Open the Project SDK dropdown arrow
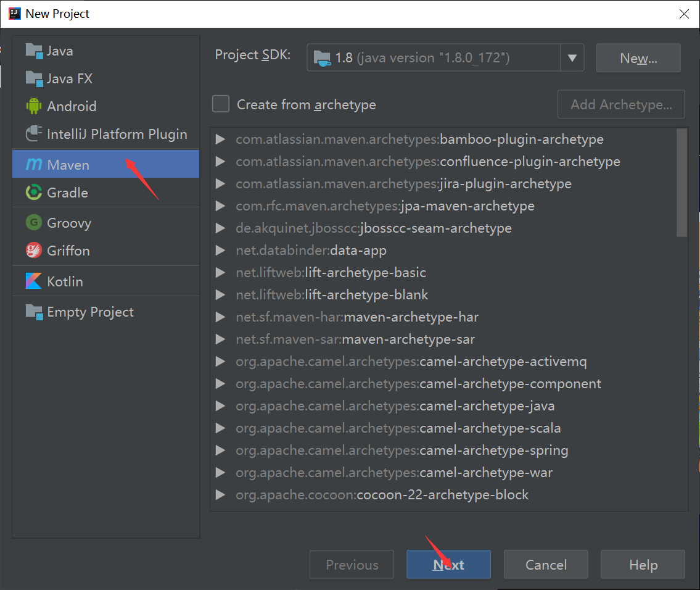Image resolution: width=700 pixels, height=590 pixels. pyautogui.click(x=572, y=58)
